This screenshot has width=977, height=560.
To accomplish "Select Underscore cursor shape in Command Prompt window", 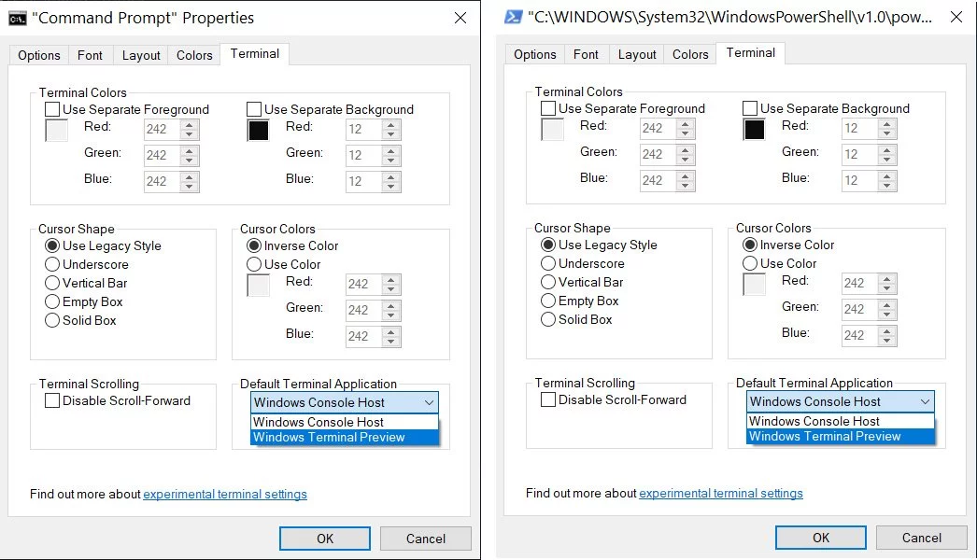I will [x=52, y=264].
